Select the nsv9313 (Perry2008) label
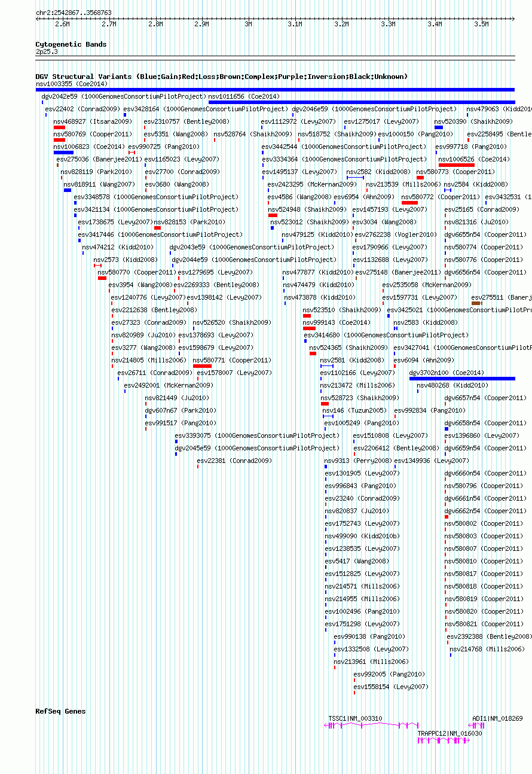The width and height of the screenshot is (532, 774). tap(358, 461)
